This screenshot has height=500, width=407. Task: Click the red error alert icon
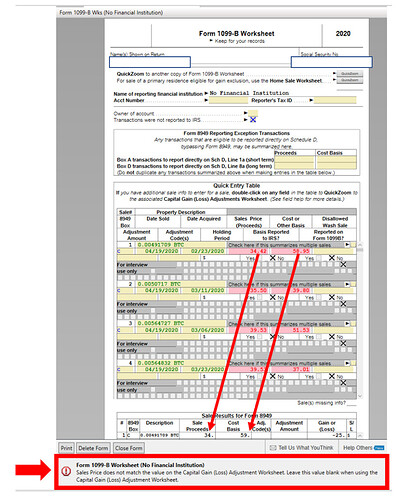click(66, 471)
